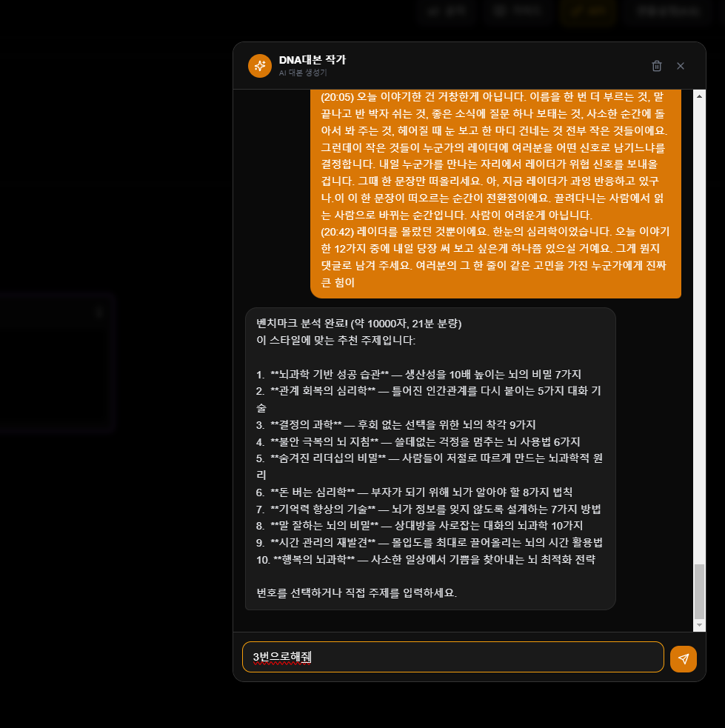Click the 벤치마크 분석 완료 message bubble
This screenshot has height=728, width=725.
coord(430,459)
